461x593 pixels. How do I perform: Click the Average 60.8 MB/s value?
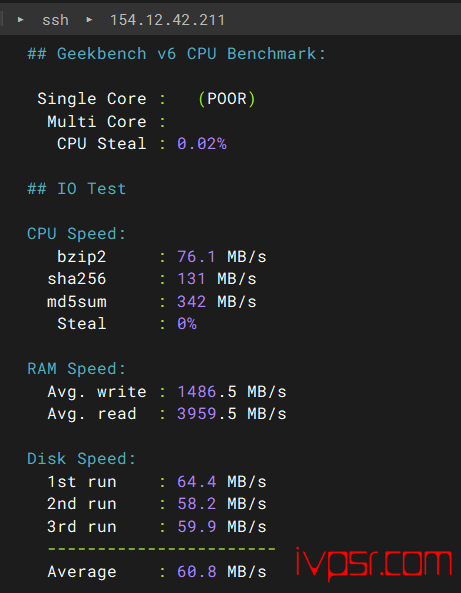(222, 571)
